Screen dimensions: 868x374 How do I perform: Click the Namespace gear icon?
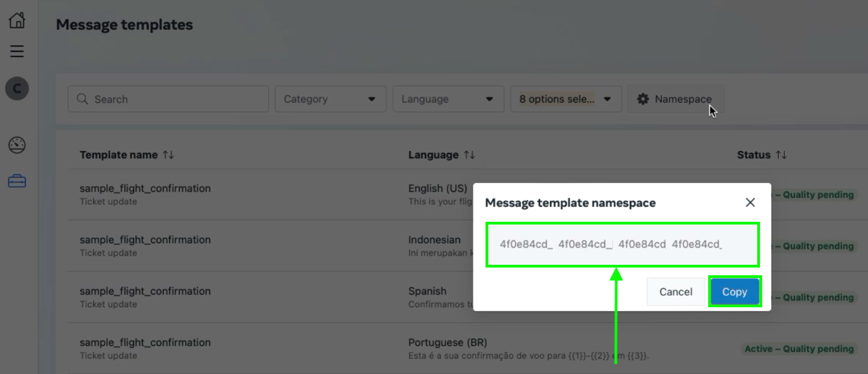click(x=643, y=99)
